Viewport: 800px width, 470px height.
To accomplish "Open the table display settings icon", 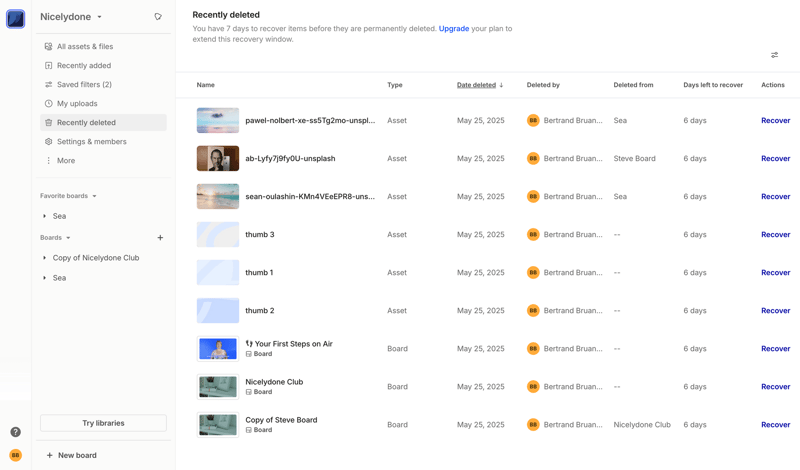I will tap(774, 55).
